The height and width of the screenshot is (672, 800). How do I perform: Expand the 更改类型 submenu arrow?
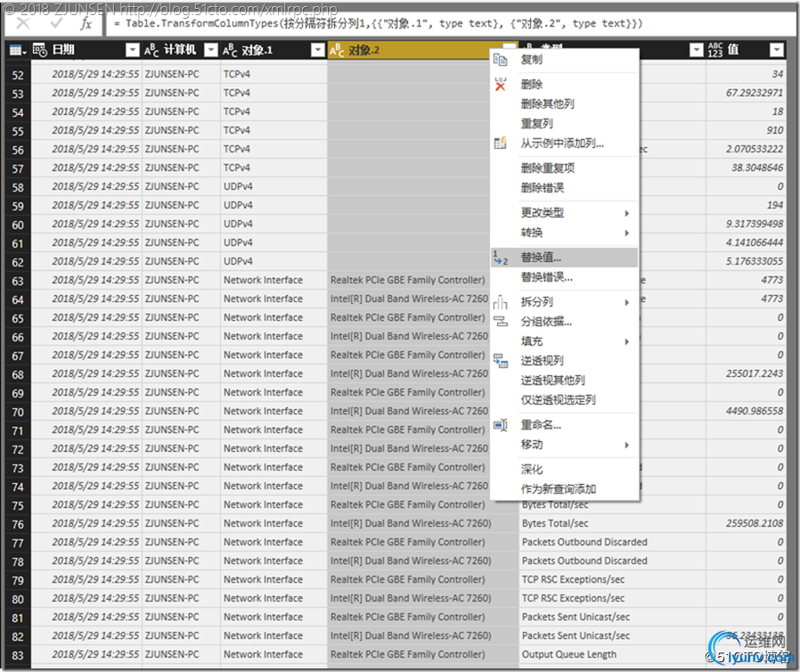coord(627,213)
